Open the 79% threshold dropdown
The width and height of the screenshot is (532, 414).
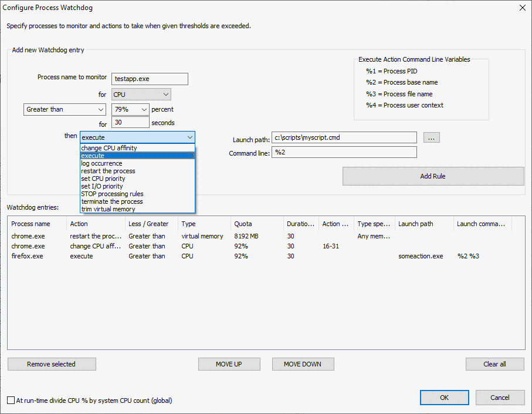click(130, 109)
